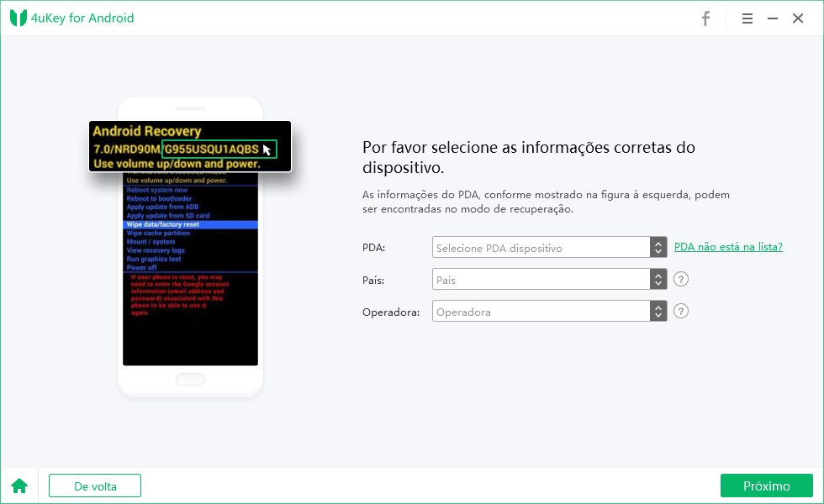Screen dimensions: 824x504
Task: Minimize the 4uKey window
Action: coord(773,18)
